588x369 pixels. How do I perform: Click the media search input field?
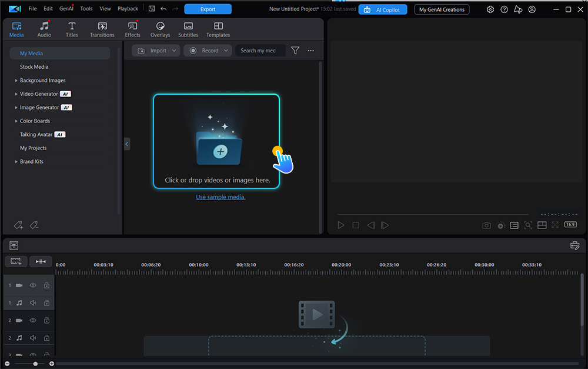coord(259,50)
